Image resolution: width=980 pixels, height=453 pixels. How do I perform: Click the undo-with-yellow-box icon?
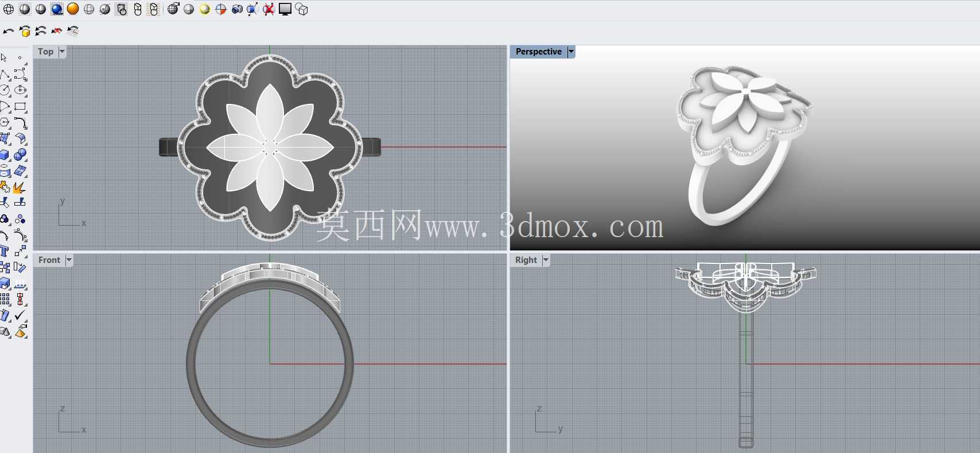[x=25, y=31]
